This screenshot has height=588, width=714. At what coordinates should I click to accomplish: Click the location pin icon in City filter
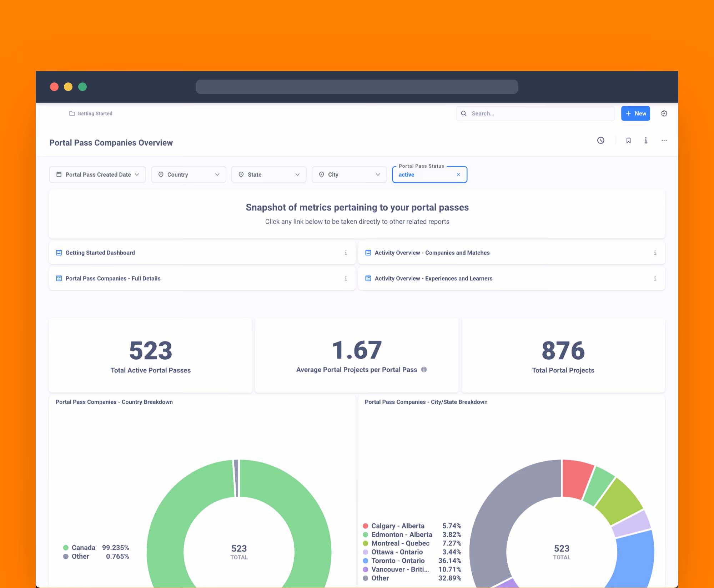tap(321, 174)
